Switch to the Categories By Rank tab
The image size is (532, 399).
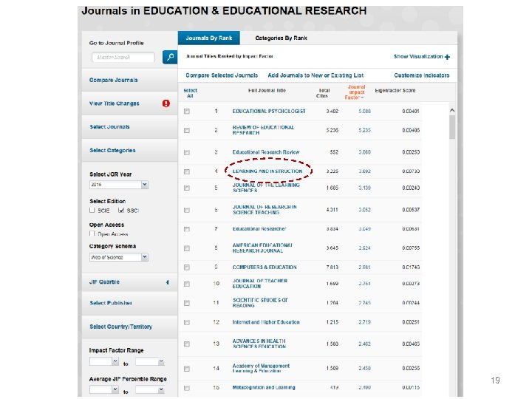(x=281, y=38)
